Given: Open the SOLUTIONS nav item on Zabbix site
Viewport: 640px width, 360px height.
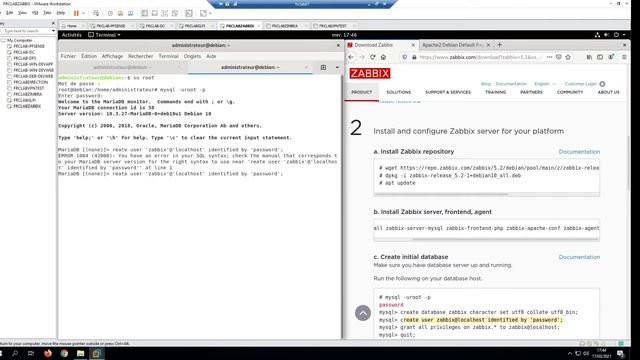Looking at the screenshot, I should tap(399, 92).
